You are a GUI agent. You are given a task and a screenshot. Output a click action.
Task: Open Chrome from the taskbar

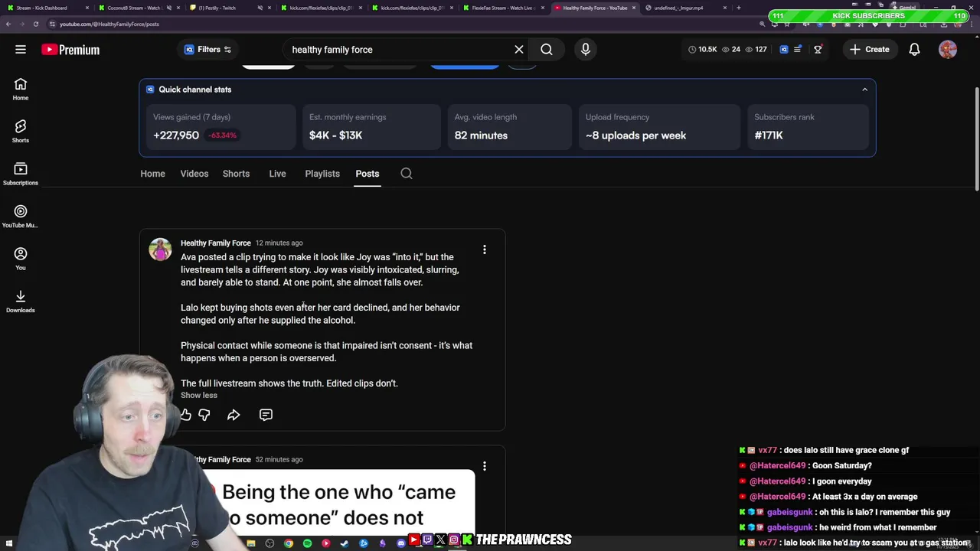pos(289,543)
